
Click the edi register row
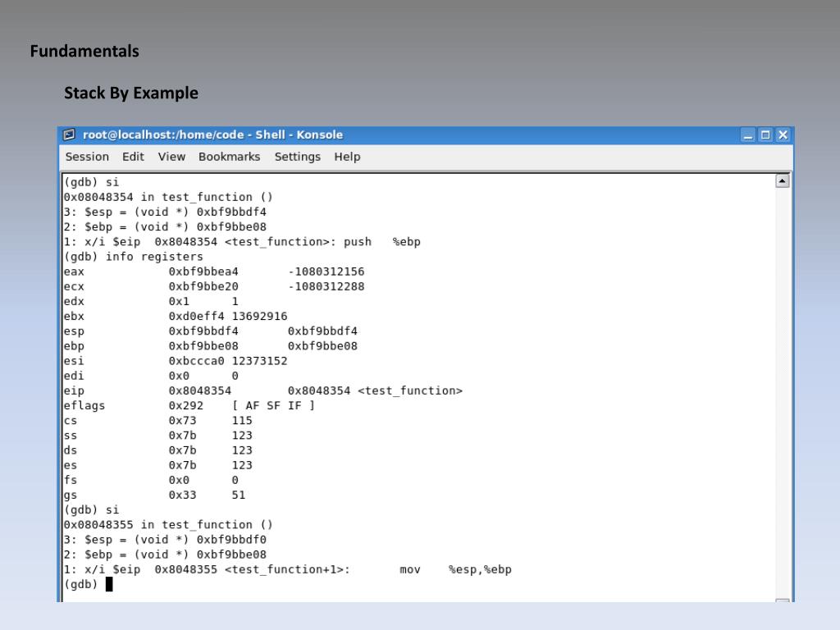coord(151,376)
